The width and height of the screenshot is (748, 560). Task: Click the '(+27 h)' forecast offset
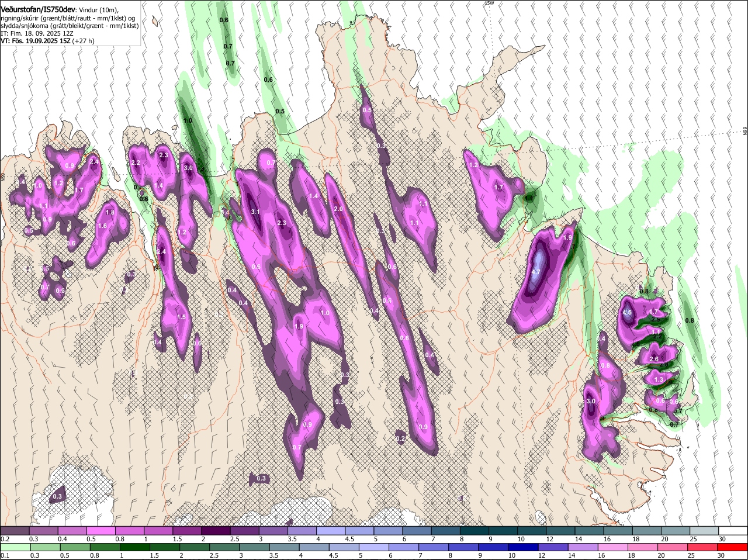point(84,41)
